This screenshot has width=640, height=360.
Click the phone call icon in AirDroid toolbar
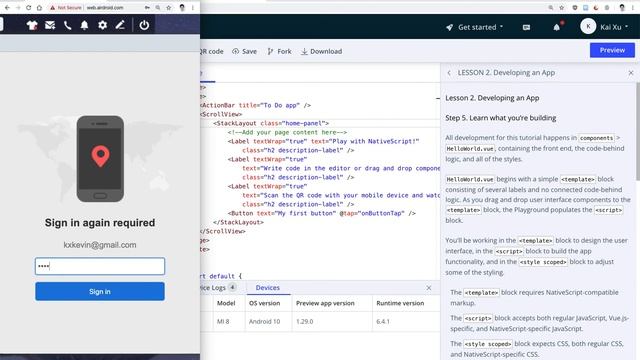(x=67, y=25)
